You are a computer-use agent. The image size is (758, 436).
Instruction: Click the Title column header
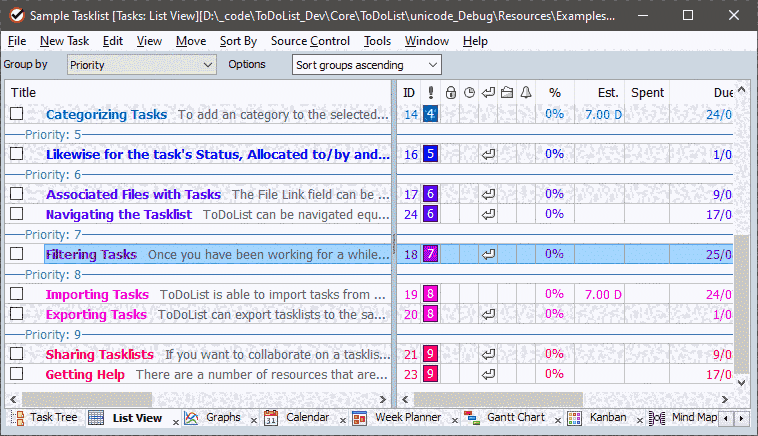[x=198, y=92]
